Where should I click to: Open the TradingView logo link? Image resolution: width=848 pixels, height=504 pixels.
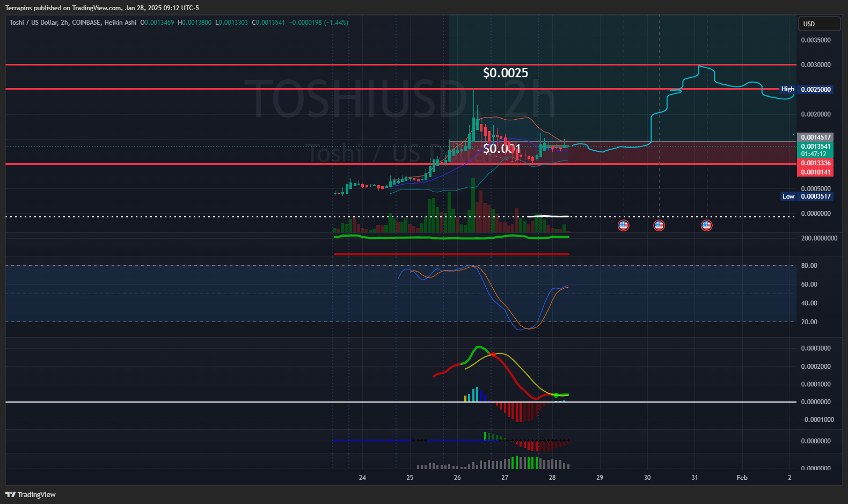pyautogui.click(x=31, y=494)
